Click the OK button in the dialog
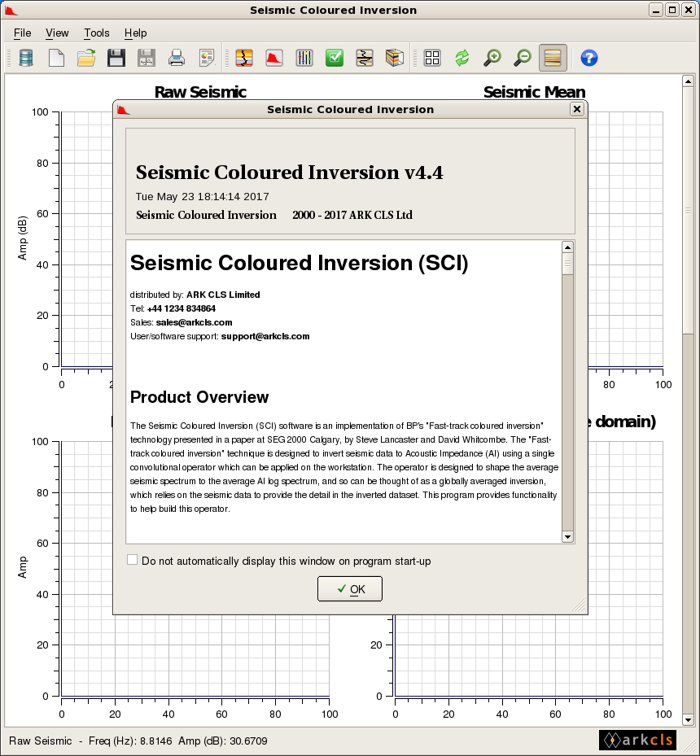700x756 pixels. click(350, 588)
